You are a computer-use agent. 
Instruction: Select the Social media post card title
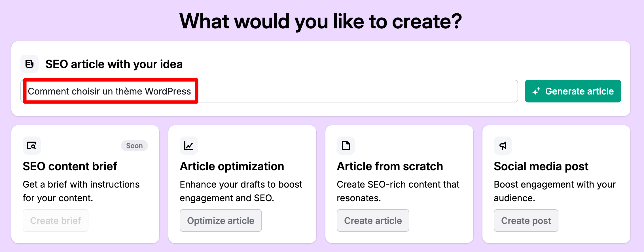(541, 166)
